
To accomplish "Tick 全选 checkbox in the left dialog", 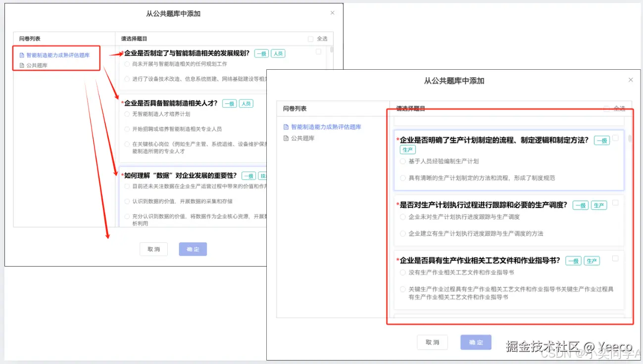I will click(x=310, y=39).
